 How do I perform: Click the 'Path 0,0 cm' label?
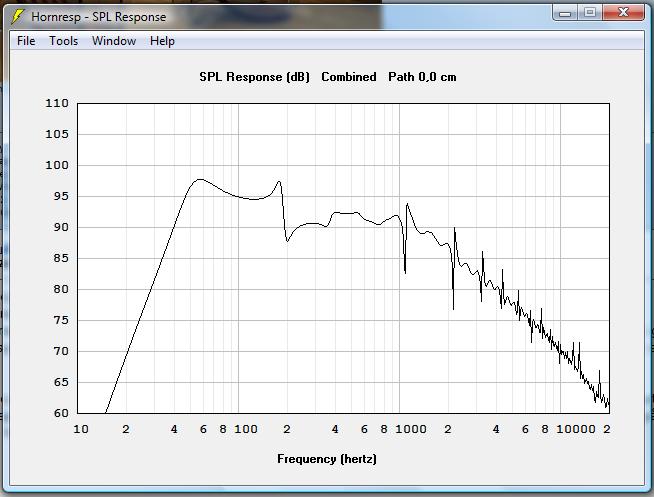[422, 77]
